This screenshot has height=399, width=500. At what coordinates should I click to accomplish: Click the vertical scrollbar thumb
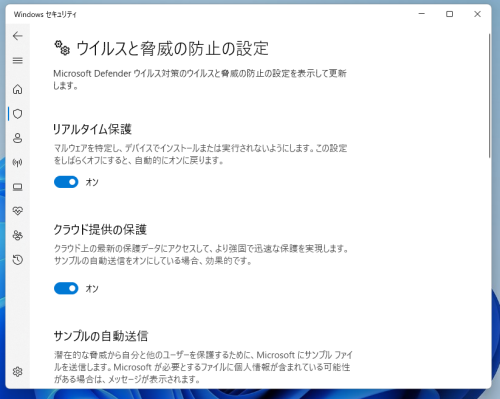coord(489,96)
